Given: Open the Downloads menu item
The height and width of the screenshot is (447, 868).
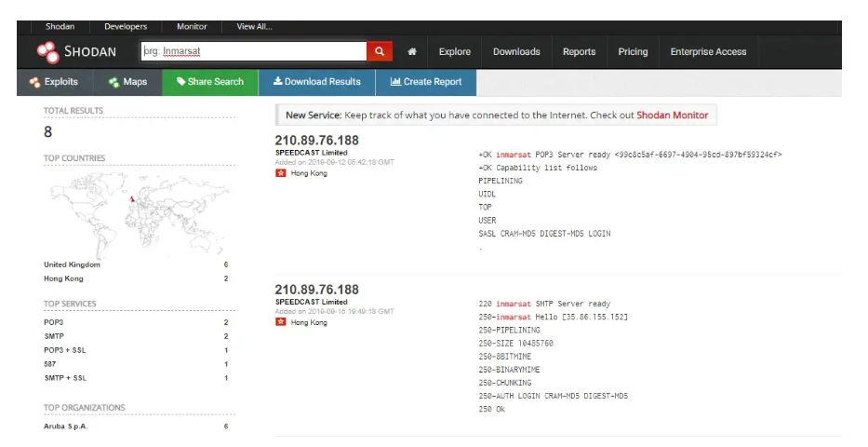Looking at the screenshot, I should point(516,51).
